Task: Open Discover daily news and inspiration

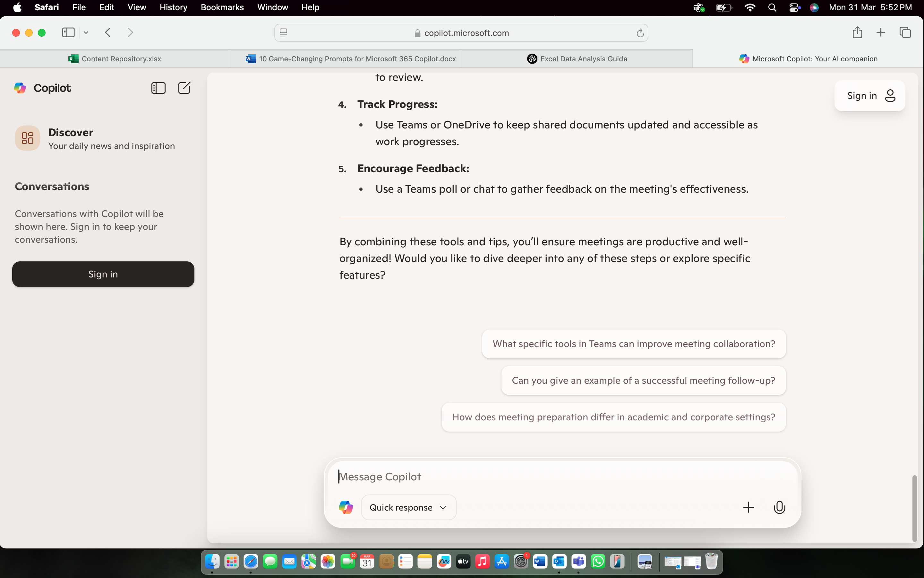Action: click(103, 138)
